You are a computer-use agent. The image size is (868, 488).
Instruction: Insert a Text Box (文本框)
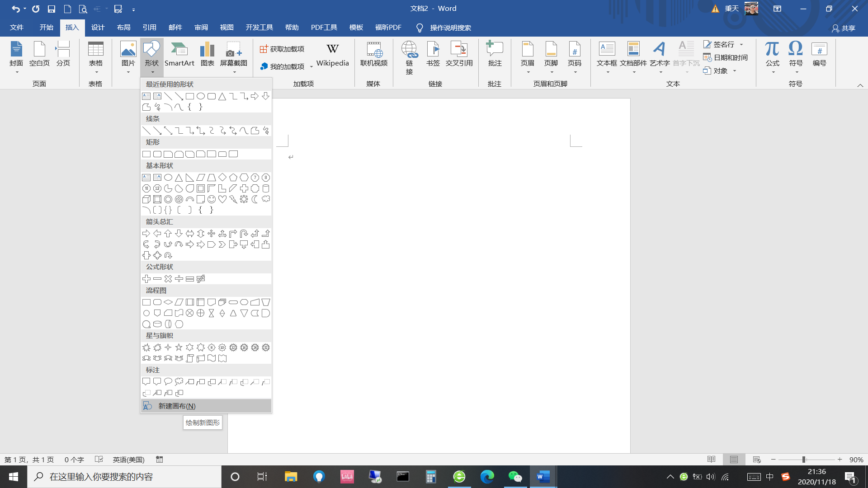click(x=607, y=56)
